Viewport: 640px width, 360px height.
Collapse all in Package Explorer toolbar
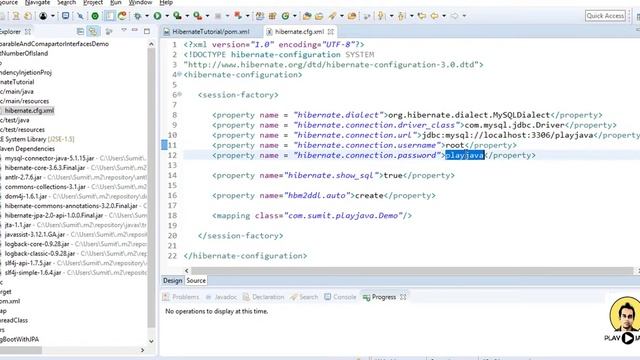(x=80, y=31)
